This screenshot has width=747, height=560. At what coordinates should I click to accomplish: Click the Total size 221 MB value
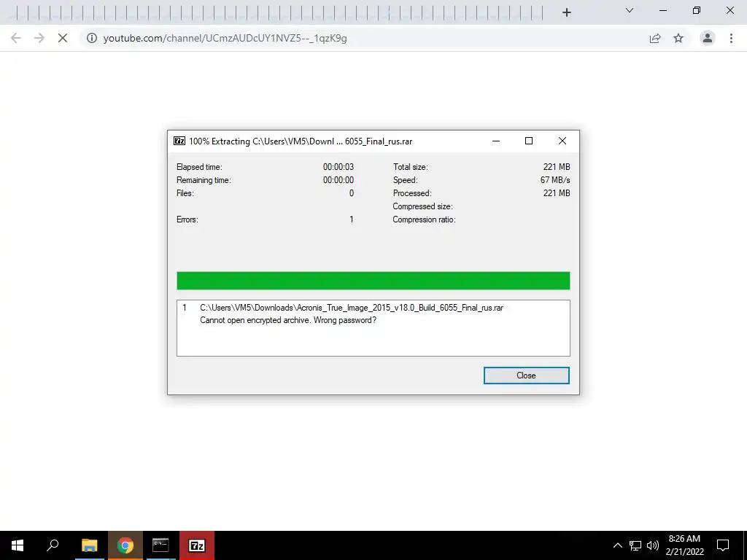557,167
